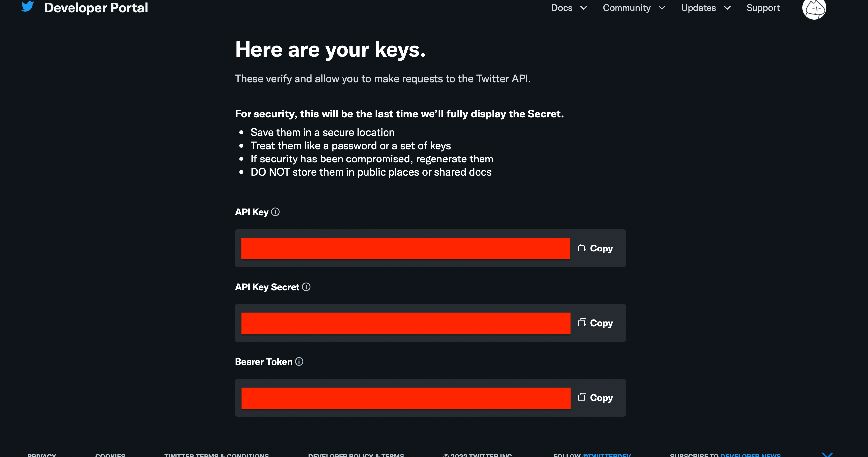Copy the API Key Secret value
This screenshot has width=868, height=457.
point(595,323)
